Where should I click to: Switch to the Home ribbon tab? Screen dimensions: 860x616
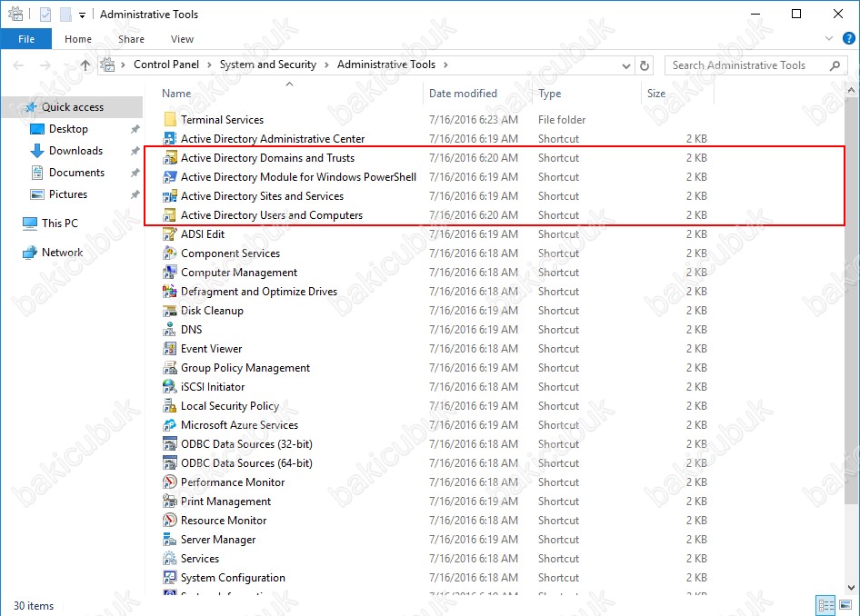click(x=78, y=39)
